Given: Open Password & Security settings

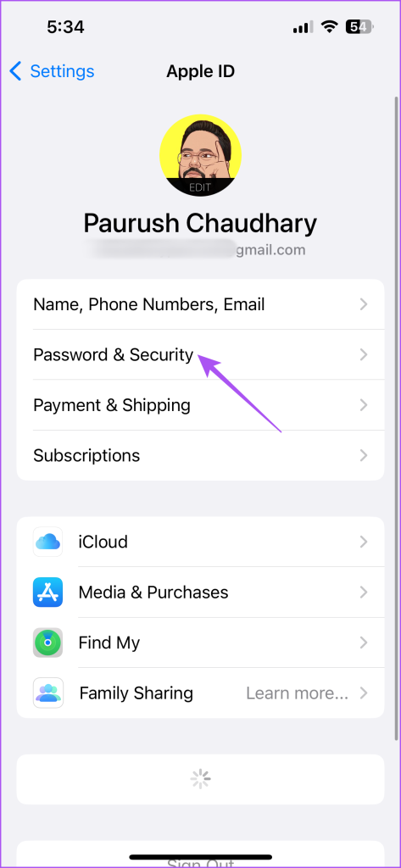Looking at the screenshot, I should coord(200,354).
